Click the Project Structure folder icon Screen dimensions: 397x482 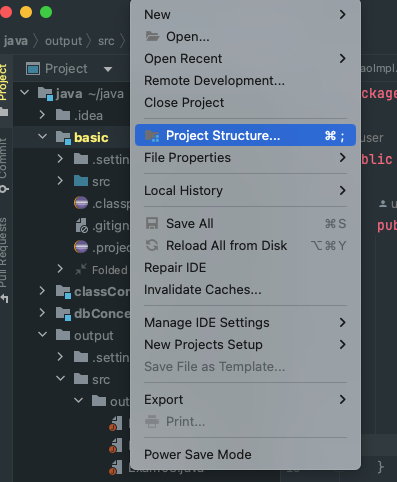152,136
